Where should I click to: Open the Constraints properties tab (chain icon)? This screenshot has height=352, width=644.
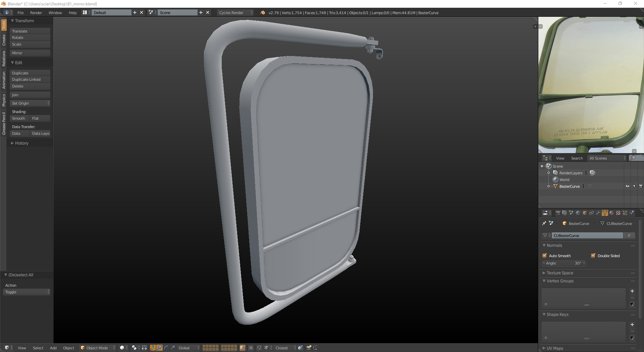[x=591, y=213]
